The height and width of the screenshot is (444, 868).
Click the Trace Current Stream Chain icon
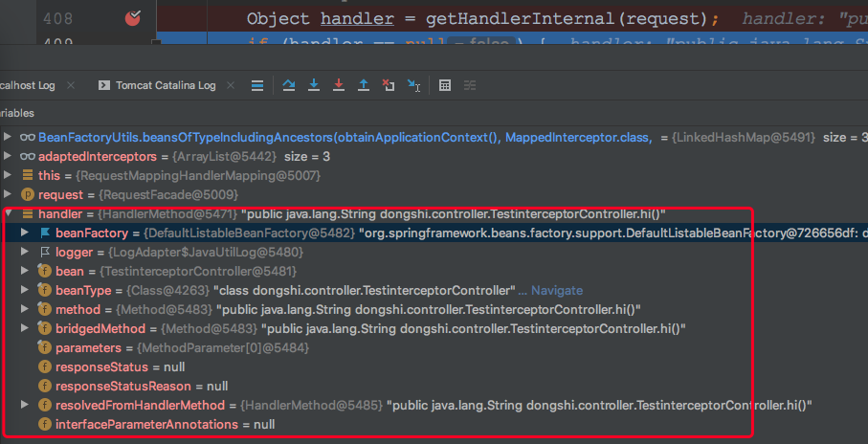tap(470, 85)
